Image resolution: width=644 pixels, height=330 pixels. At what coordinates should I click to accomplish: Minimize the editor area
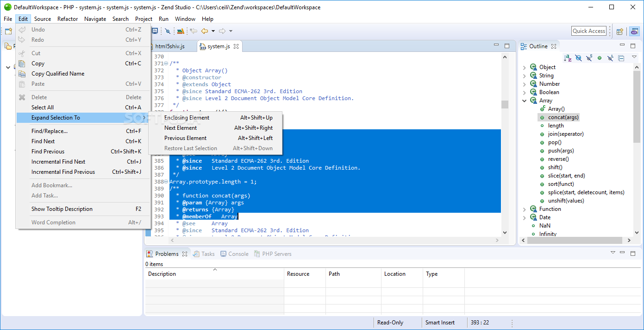[x=496, y=45]
